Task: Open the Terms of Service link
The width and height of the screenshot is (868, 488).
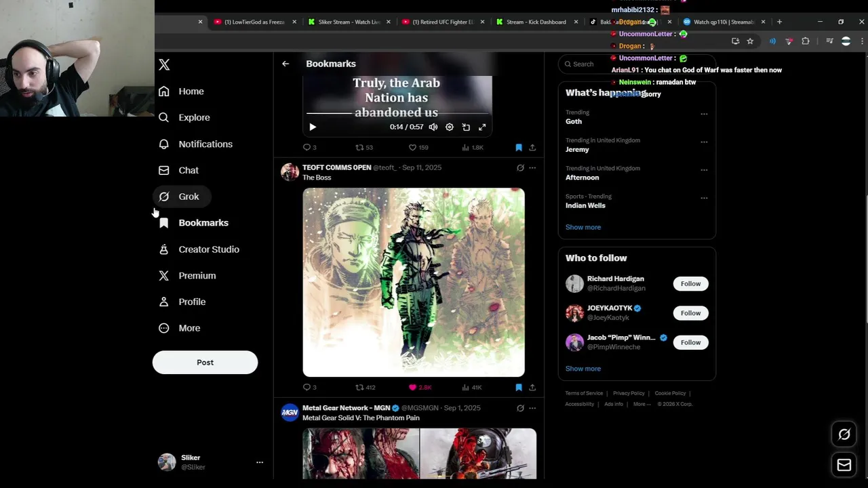Action: [584, 393]
